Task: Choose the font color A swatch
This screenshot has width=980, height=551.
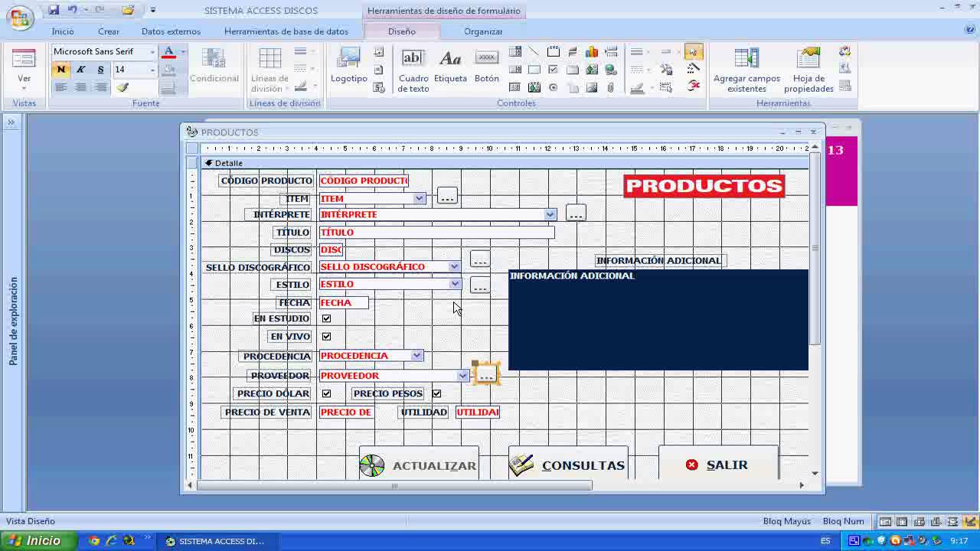Action: click(x=168, y=52)
